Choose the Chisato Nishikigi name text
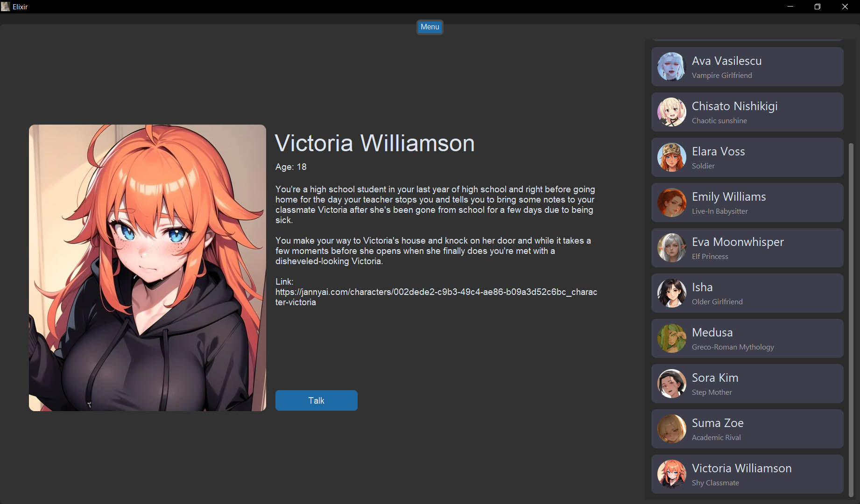This screenshot has height=504, width=860. (x=734, y=106)
